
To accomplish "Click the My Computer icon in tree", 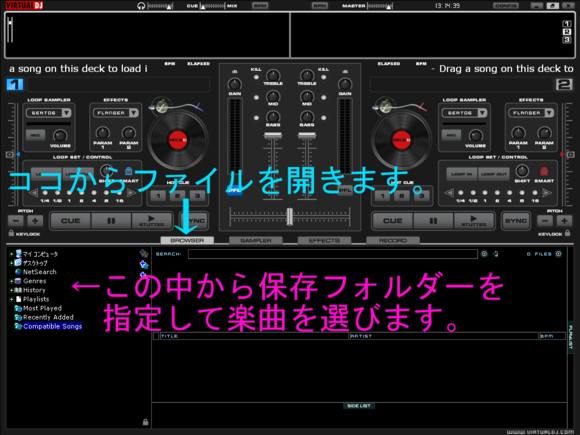I will [18, 254].
